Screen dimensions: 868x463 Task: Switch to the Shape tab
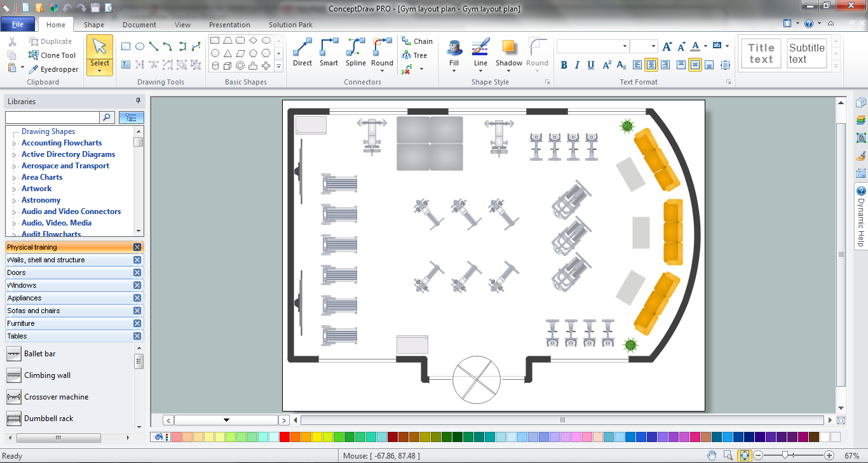click(x=94, y=25)
